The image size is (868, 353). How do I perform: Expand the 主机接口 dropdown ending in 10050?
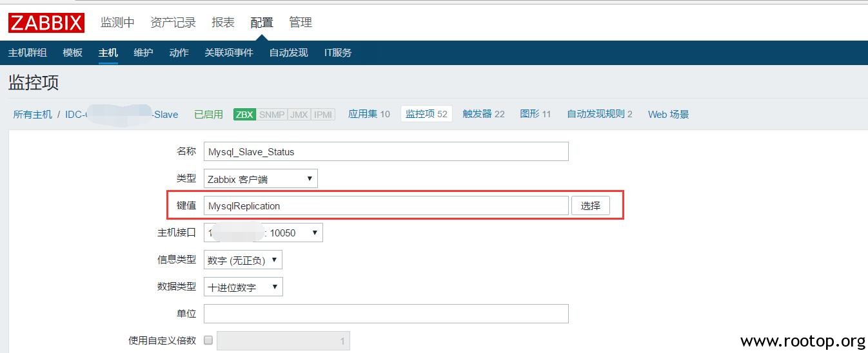coord(263,233)
